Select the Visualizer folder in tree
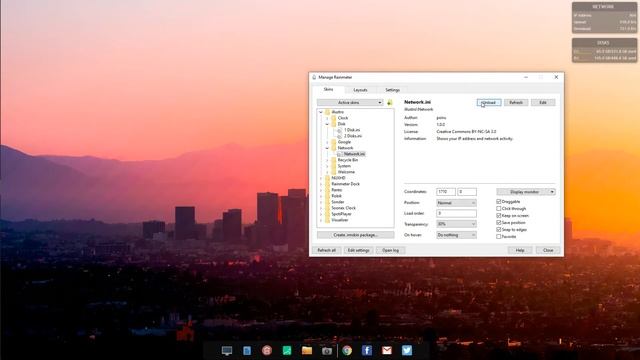 click(x=340, y=220)
